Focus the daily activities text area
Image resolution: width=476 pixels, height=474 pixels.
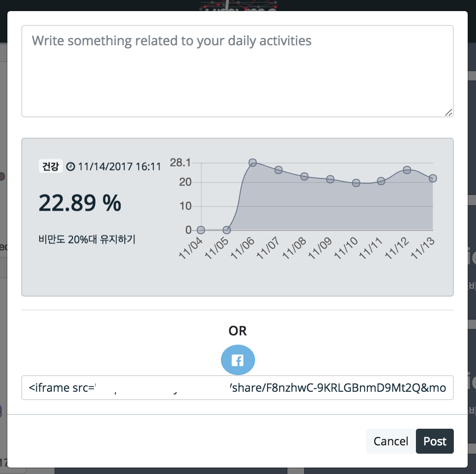coord(238,71)
